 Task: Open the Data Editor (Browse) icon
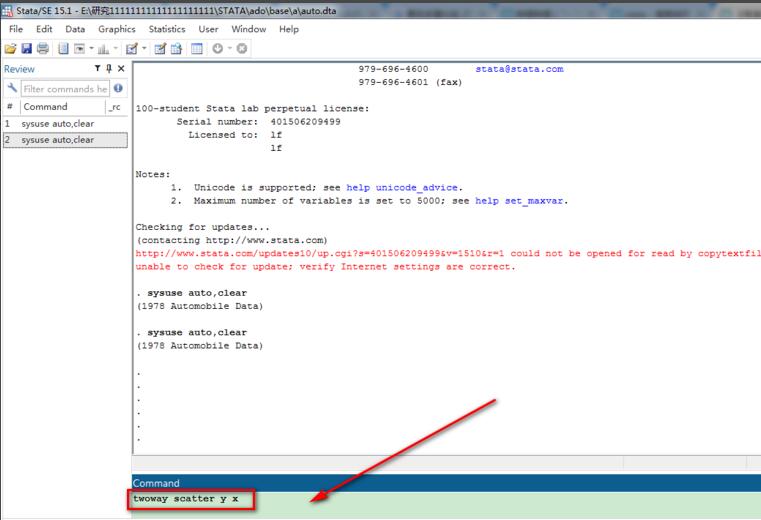176,49
